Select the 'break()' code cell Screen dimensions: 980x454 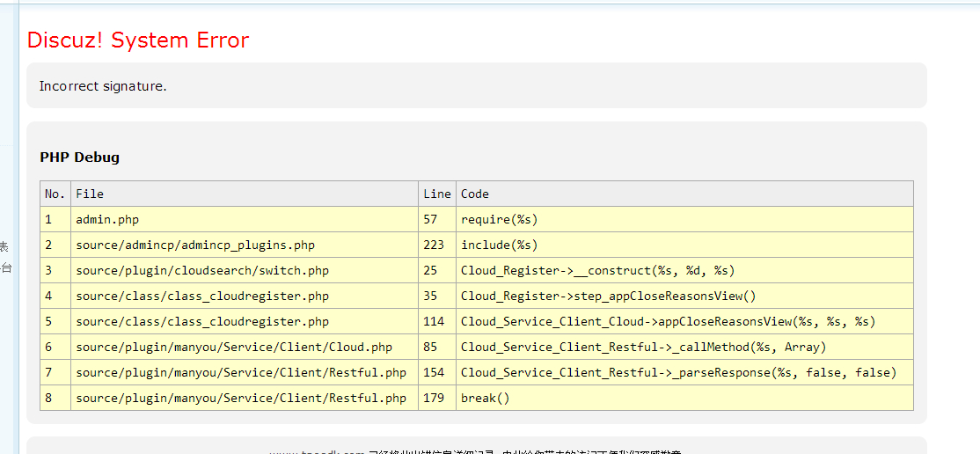684,398
